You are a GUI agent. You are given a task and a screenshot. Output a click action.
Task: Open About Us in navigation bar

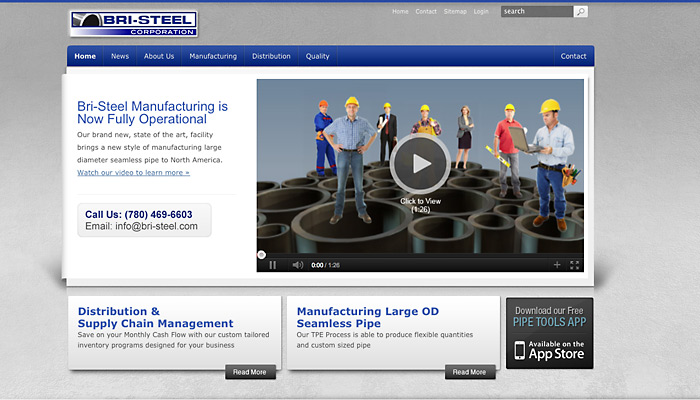(x=159, y=56)
